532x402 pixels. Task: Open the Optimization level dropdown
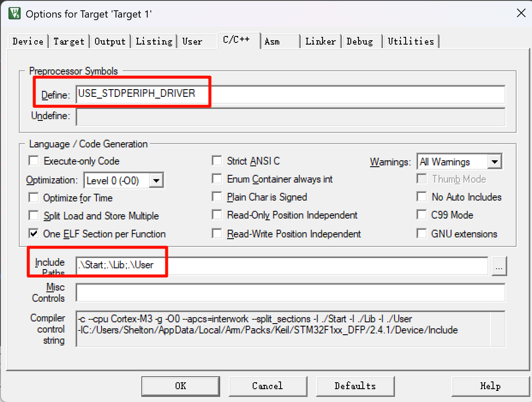[x=156, y=181]
